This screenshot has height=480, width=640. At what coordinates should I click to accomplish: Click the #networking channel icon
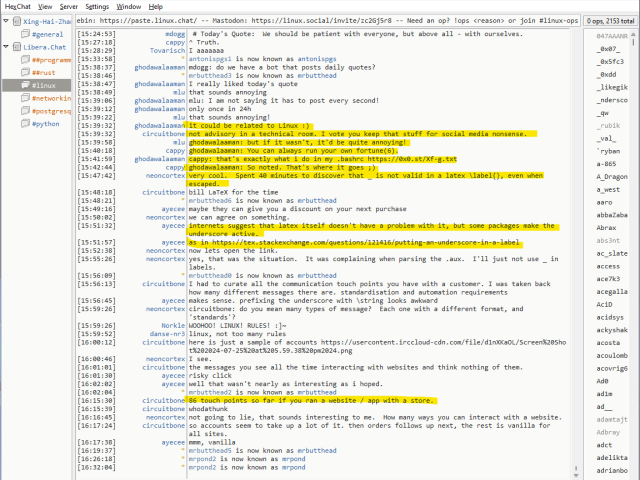(25, 99)
